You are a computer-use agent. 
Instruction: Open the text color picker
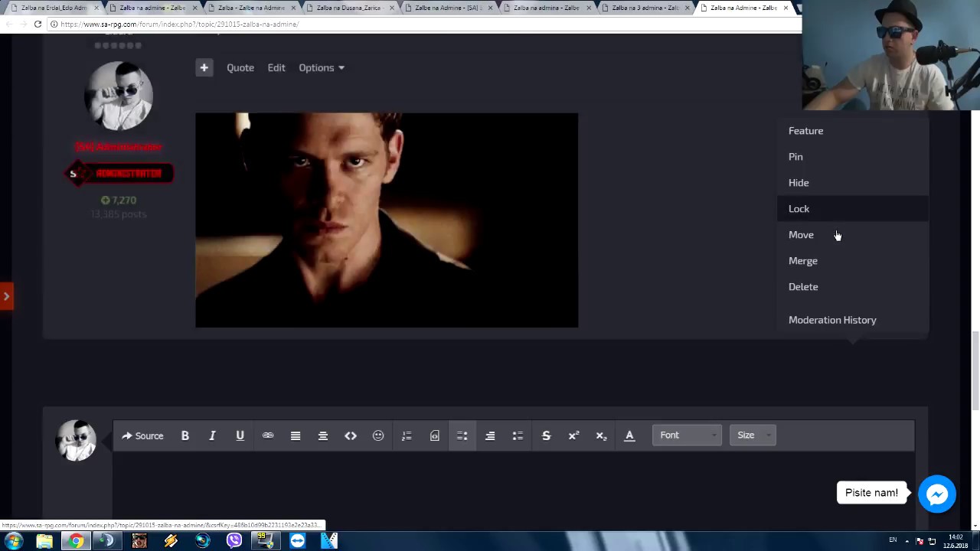629,435
